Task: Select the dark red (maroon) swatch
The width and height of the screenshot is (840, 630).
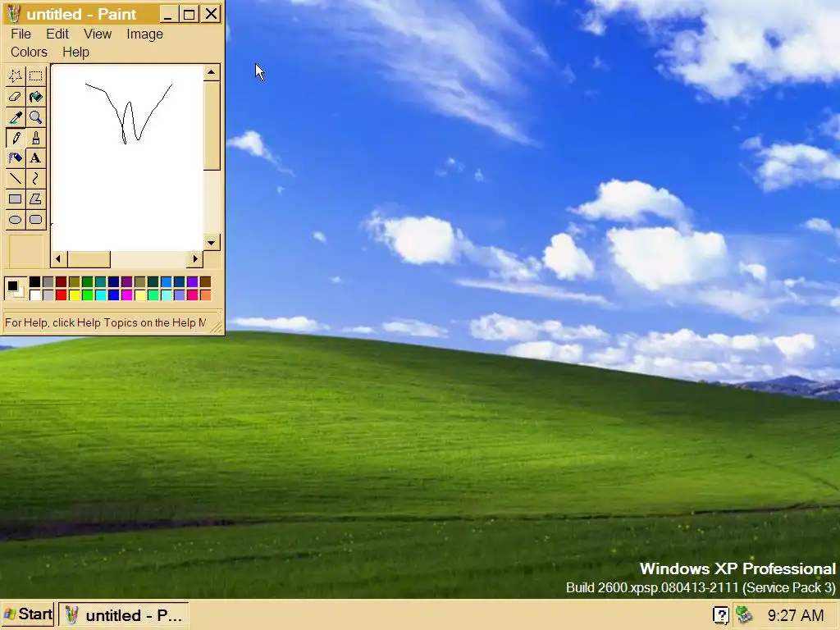Action: 61,282
